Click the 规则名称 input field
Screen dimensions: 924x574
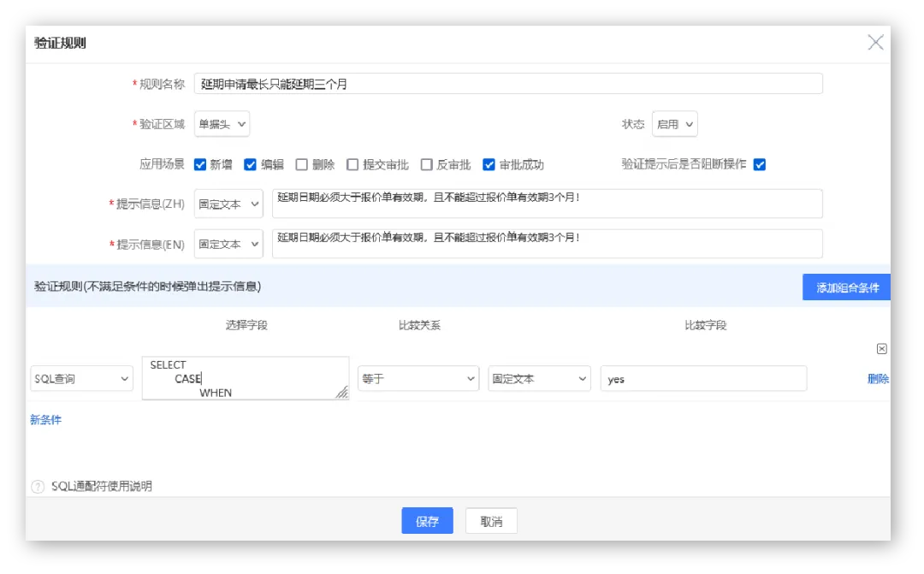click(x=508, y=84)
